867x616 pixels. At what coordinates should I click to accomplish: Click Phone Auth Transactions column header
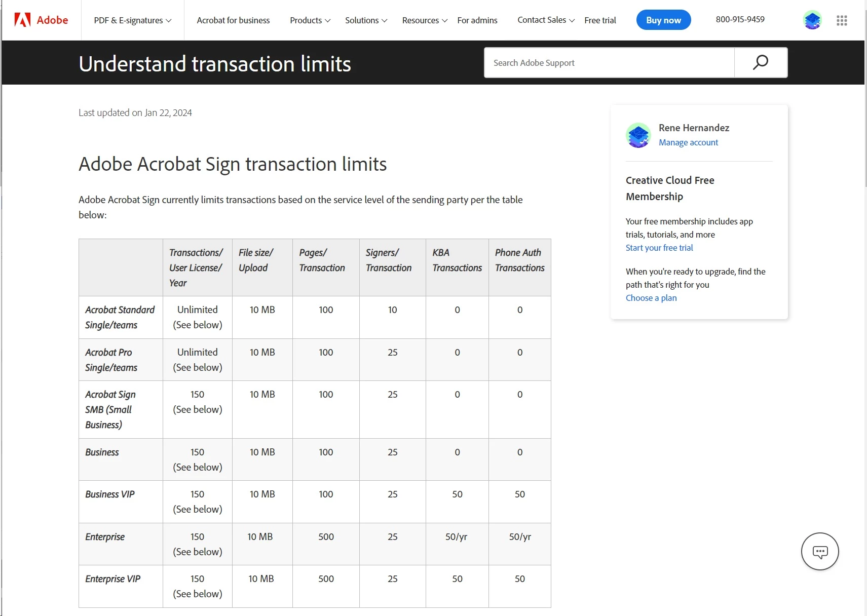pyautogui.click(x=519, y=267)
